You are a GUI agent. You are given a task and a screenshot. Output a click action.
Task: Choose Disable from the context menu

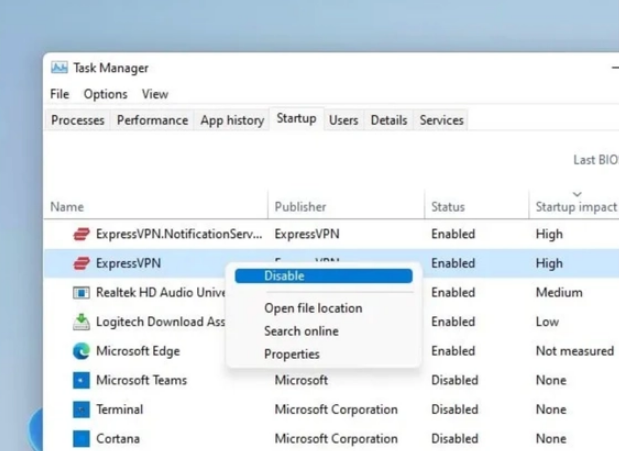click(x=324, y=276)
